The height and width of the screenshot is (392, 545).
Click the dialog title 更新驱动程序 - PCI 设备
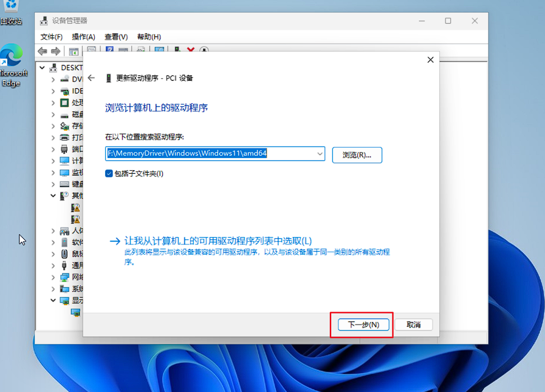[154, 78]
